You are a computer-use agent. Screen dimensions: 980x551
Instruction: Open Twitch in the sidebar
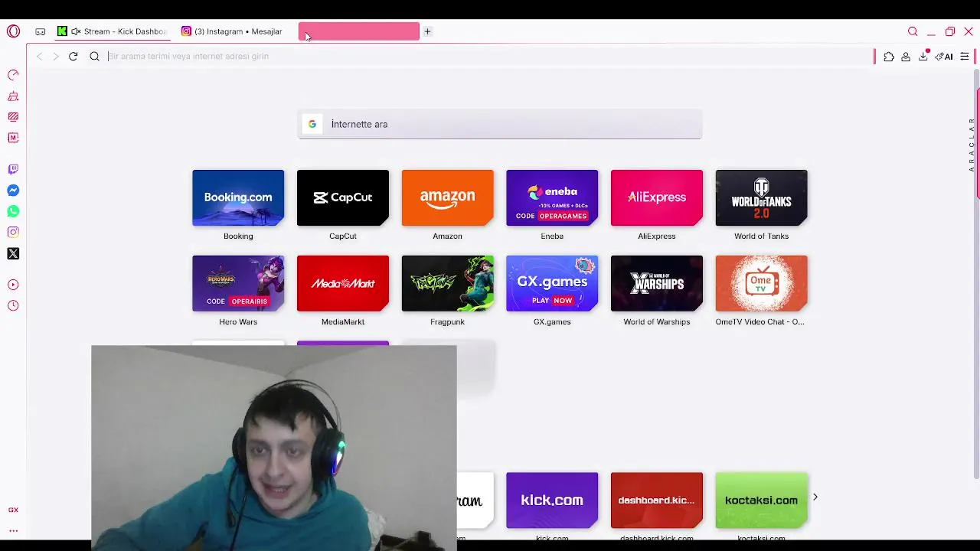click(13, 169)
